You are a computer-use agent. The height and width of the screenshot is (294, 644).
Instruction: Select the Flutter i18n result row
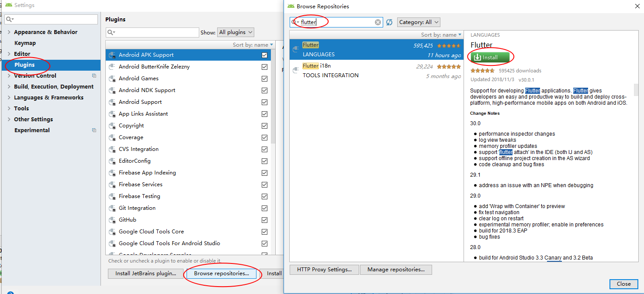(x=376, y=70)
